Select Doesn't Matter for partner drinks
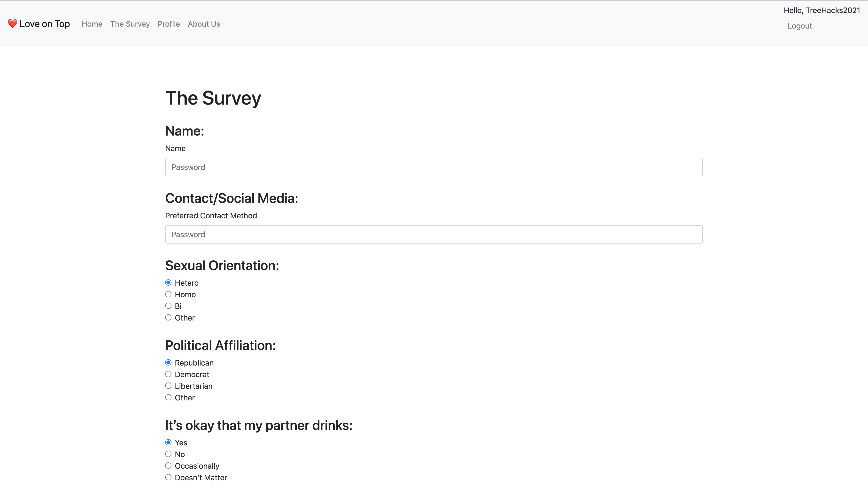Viewport: 868px width, 489px height. coord(168,477)
